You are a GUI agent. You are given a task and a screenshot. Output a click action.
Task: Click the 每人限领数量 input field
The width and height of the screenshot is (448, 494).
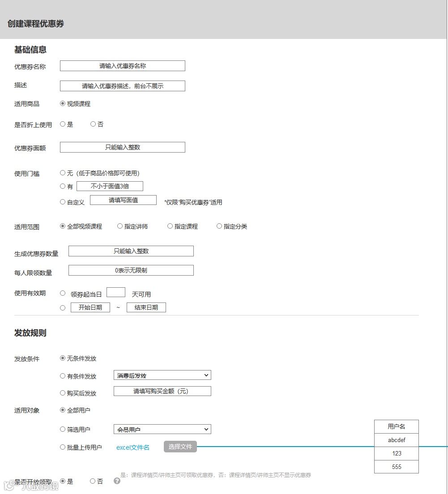131,270
